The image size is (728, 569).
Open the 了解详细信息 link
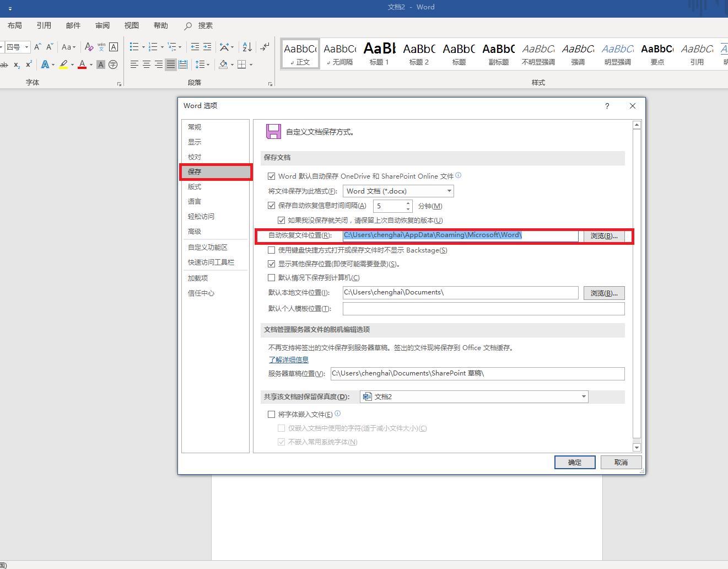coord(289,360)
